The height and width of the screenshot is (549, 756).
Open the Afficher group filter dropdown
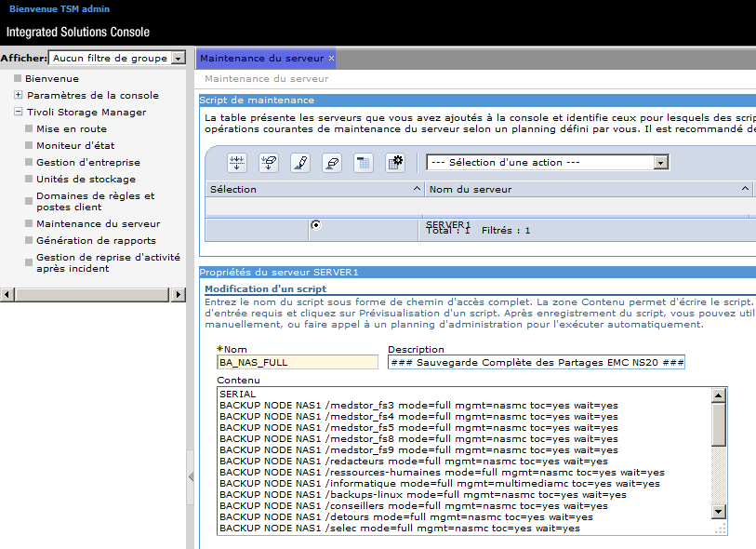[179, 59]
